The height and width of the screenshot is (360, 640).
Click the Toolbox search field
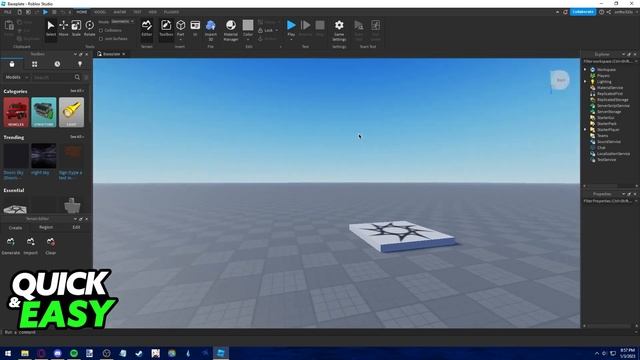(52, 77)
